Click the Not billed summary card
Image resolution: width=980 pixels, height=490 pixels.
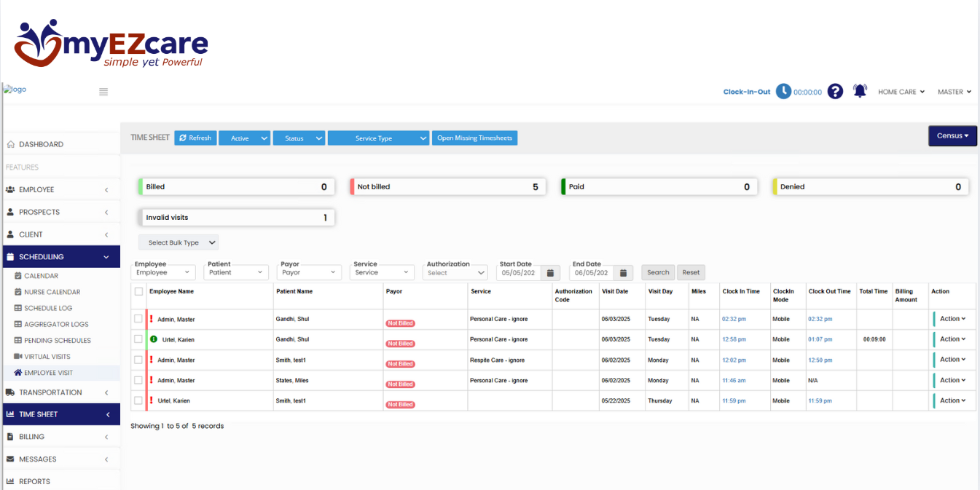(448, 187)
